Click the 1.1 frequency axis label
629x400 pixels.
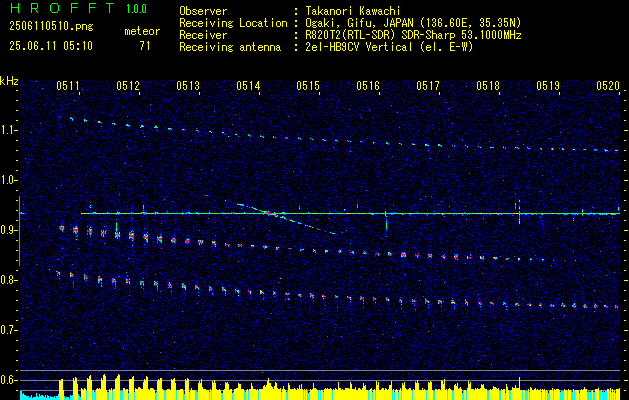tap(9, 130)
